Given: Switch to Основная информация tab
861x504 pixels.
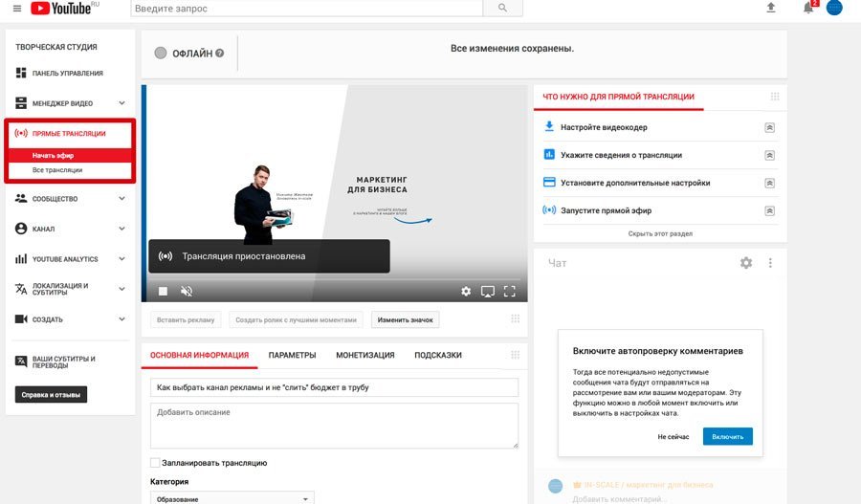Looking at the screenshot, I should [199, 355].
